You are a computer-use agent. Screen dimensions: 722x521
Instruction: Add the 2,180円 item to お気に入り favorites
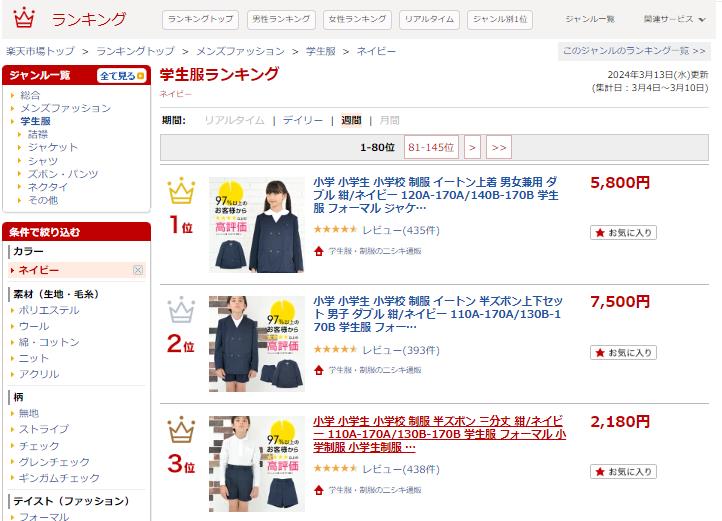point(623,472)
